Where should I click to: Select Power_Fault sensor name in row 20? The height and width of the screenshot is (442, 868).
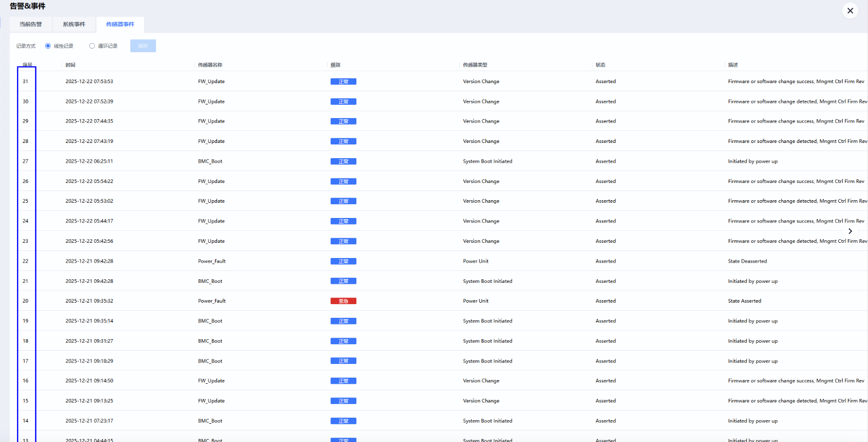(x=212, y=301)
